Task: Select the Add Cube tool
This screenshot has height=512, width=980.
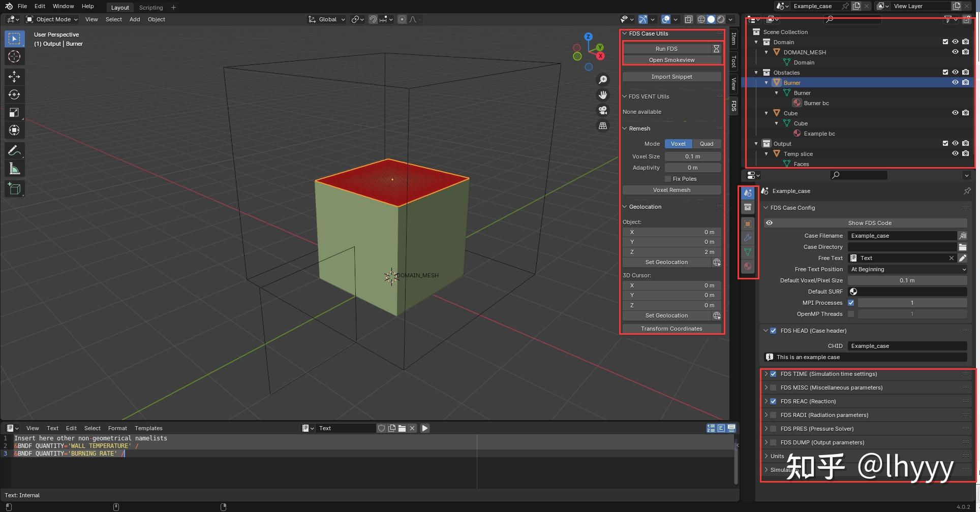Action: [14, 188]
